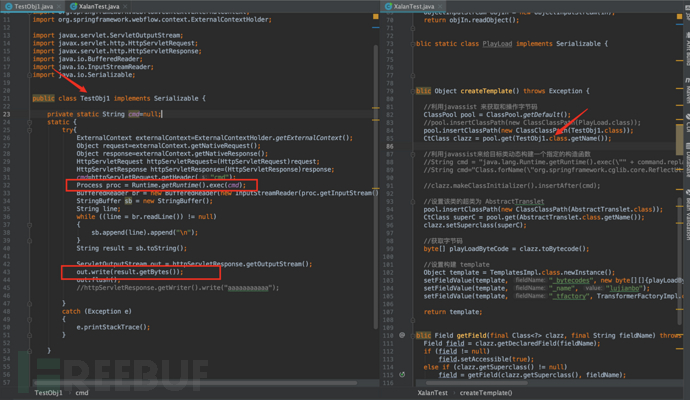The height and width of the screenshot is (400, 690).
Task: Click cmd in left breadcrumb bar
Action: [x=82, y=393]
